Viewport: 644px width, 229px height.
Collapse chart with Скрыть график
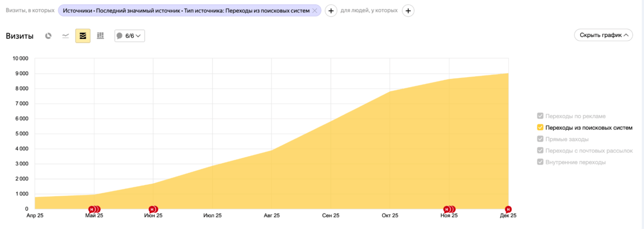tap(603, 35)
